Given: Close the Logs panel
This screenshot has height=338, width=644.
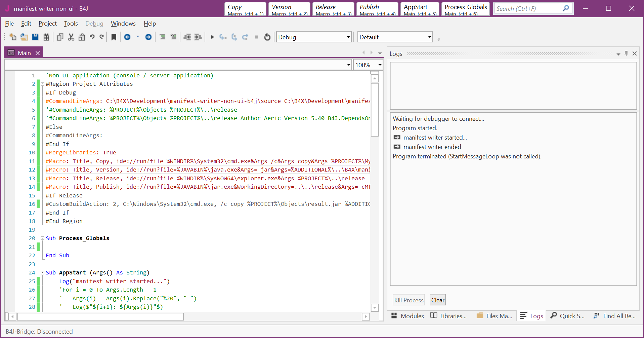Looking at the screenshot, I should [x=635, y=53].
